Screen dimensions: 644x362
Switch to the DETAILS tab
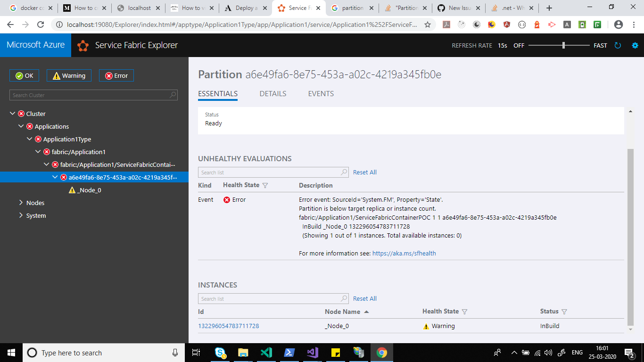click(x=272, y=93)
